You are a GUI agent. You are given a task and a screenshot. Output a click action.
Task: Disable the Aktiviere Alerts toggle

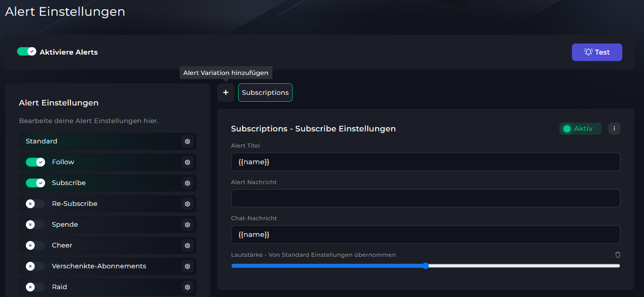(27, 52)
